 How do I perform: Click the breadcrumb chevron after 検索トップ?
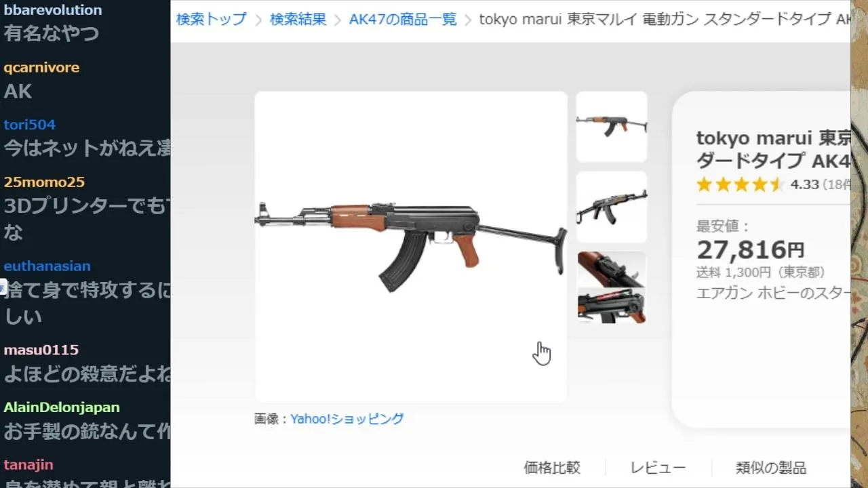(x=258, y=20)
